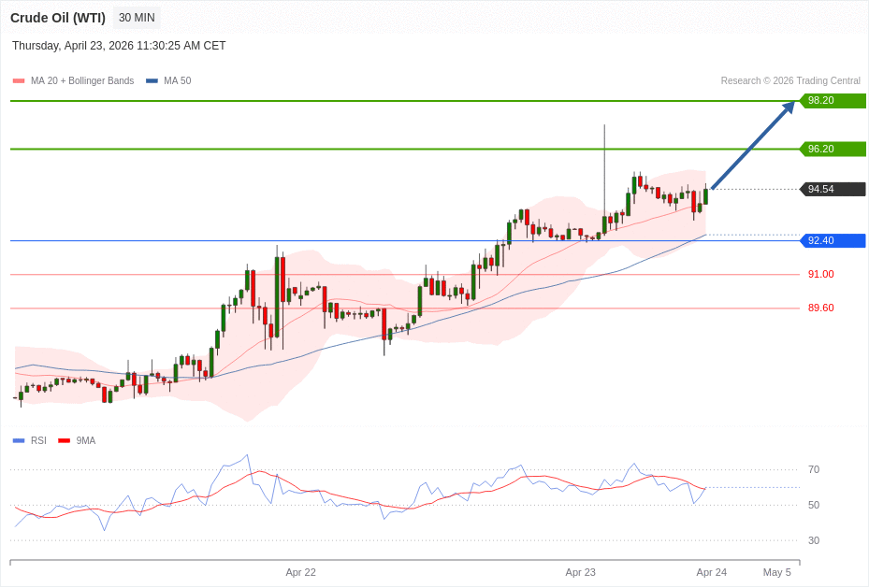Click the blue upward forecast arrow head
Screen dimensions: 869x588
(x=789, y=108)
